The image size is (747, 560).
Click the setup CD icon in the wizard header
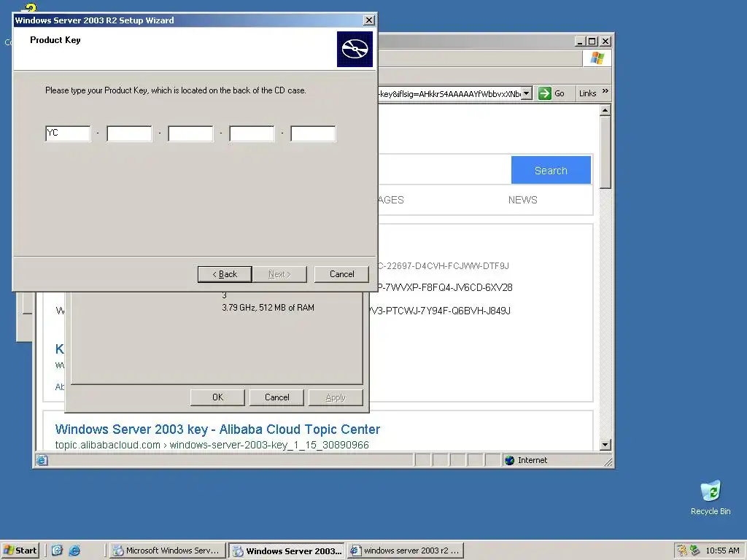point(355,49)
